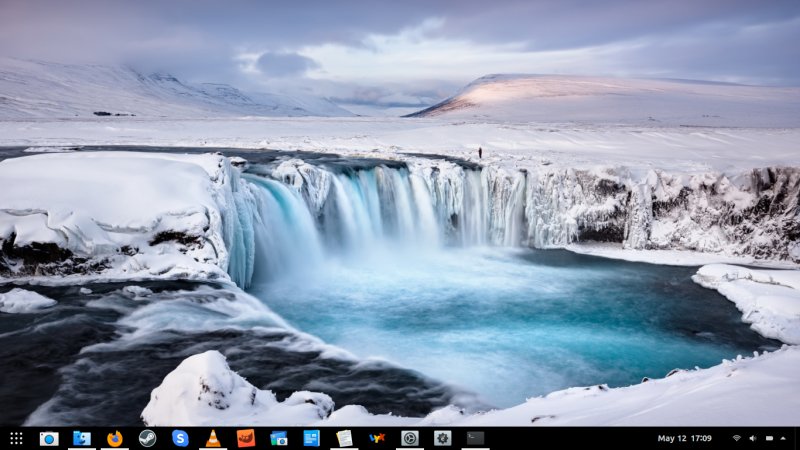Viewport: 800px width, 450px height.
Task: Click the battery status indicator
Action: point(767,438)
